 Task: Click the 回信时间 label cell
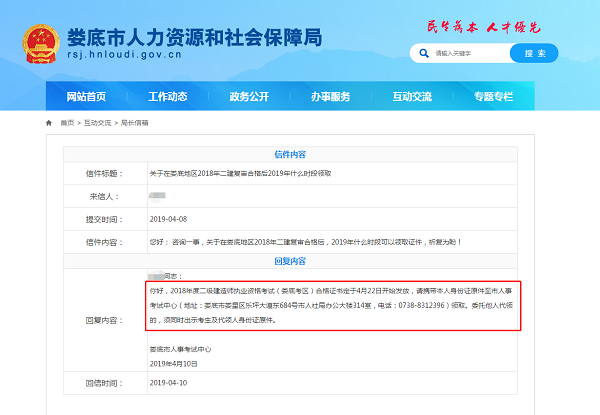coord(105,383)
